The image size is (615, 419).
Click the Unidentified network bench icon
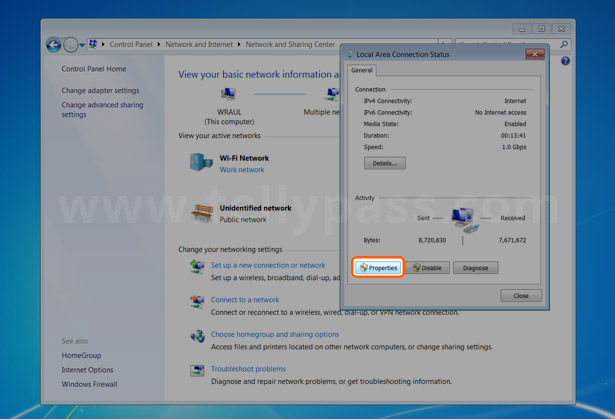202,212
